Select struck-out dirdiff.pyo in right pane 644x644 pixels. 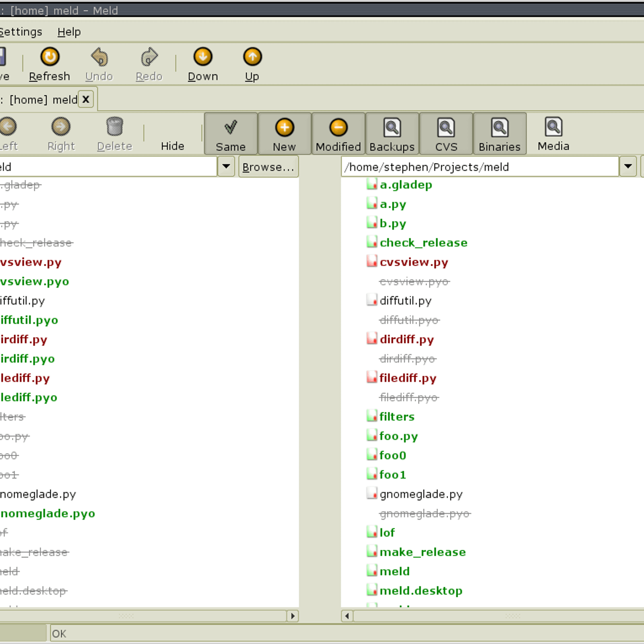[x=408, y=359]
